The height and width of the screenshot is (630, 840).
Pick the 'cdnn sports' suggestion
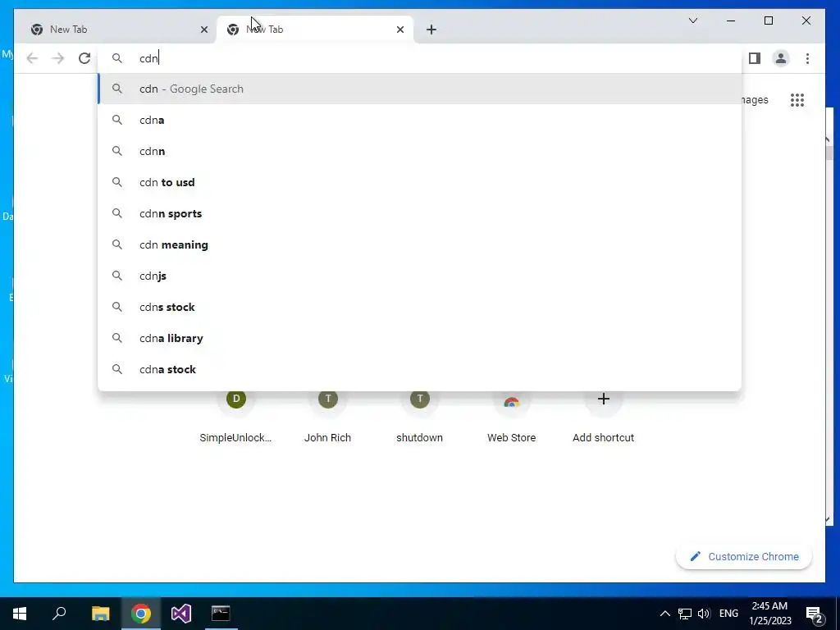pyautogui.click(x=419, y=213)
